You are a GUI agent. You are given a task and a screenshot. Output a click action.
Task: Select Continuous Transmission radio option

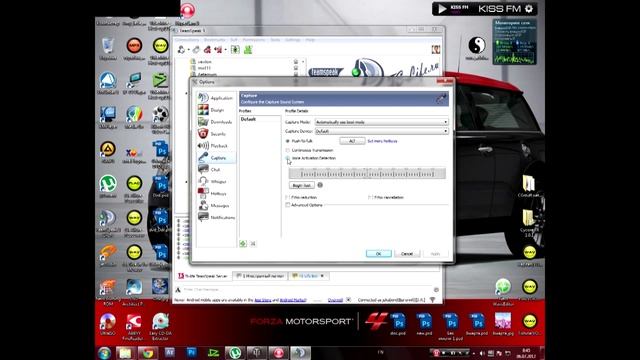point(288,150)
